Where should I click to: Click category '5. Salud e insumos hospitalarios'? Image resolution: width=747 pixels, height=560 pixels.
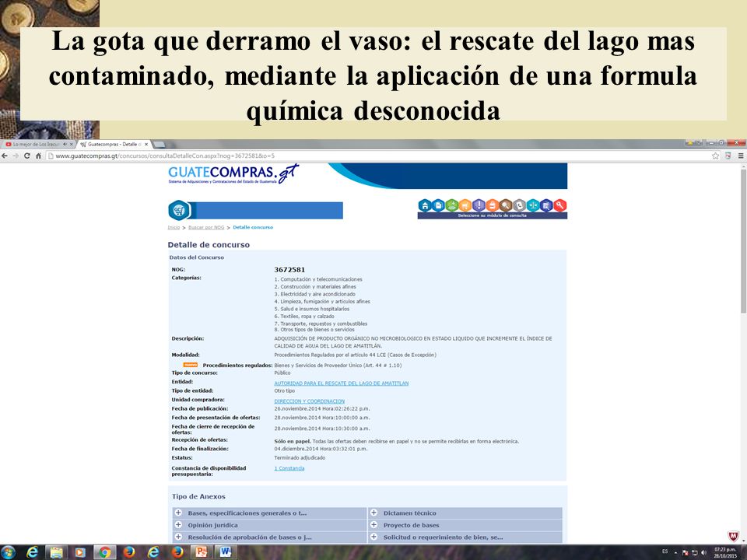click(311, 309)
